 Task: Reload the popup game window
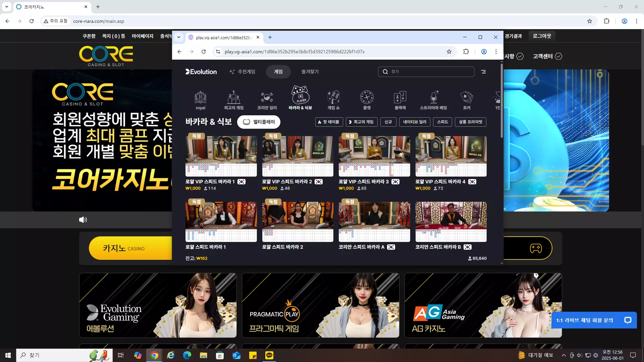[x=204, y=52]
